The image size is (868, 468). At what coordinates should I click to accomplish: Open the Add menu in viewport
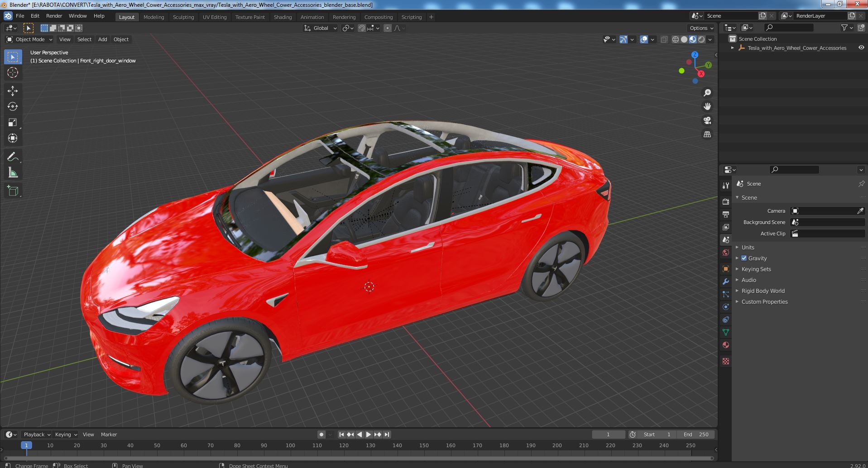coord(103,39)
